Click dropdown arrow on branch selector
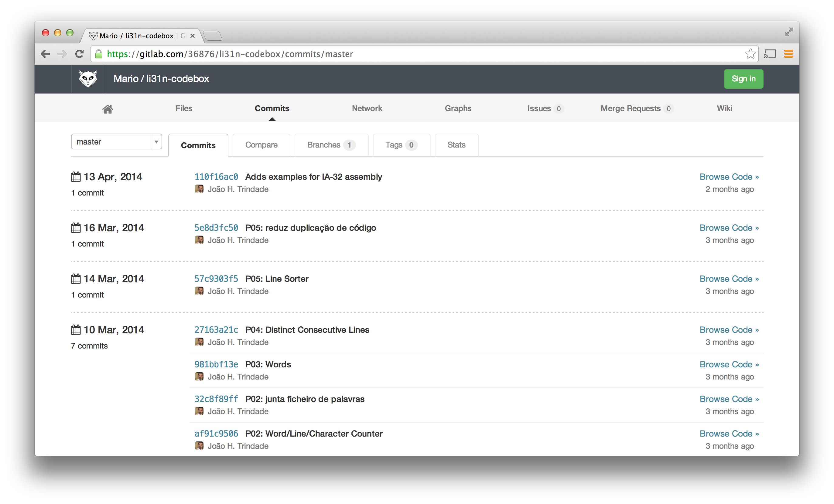Image resolution: width=834 pixels, height=504 pixels. pyautogui.click(x=156, y=142)
